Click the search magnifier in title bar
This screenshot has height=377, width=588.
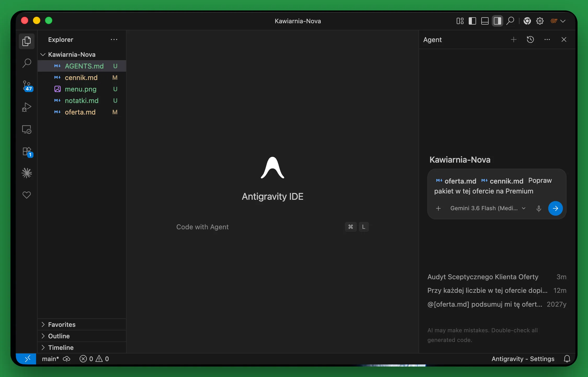pyautogui.click(x=510, y=21)
